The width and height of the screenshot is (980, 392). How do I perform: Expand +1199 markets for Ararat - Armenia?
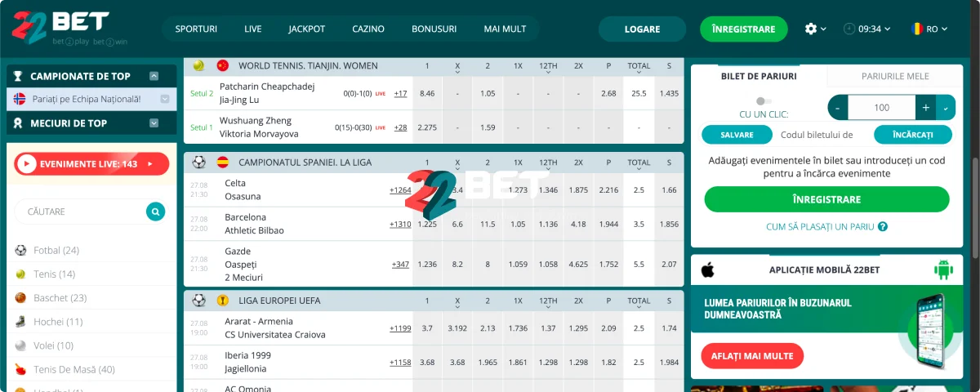click(400, 328)
